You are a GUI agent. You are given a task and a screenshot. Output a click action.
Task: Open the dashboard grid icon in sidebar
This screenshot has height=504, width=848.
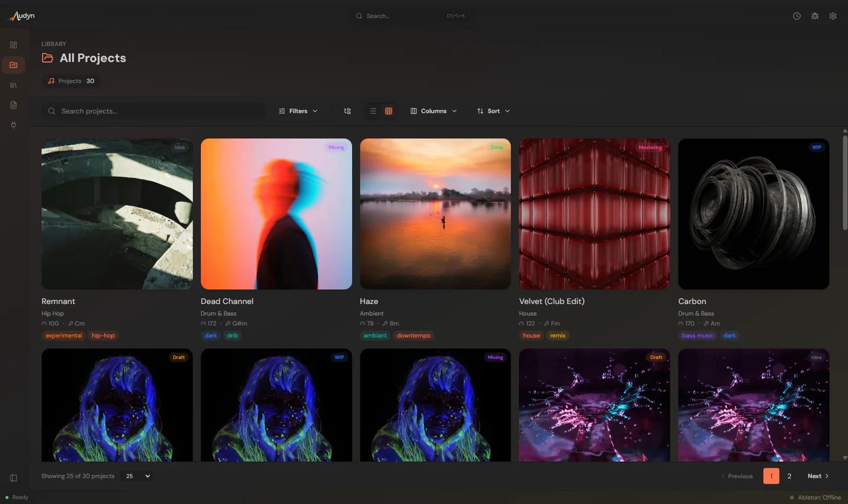(14, 45)
